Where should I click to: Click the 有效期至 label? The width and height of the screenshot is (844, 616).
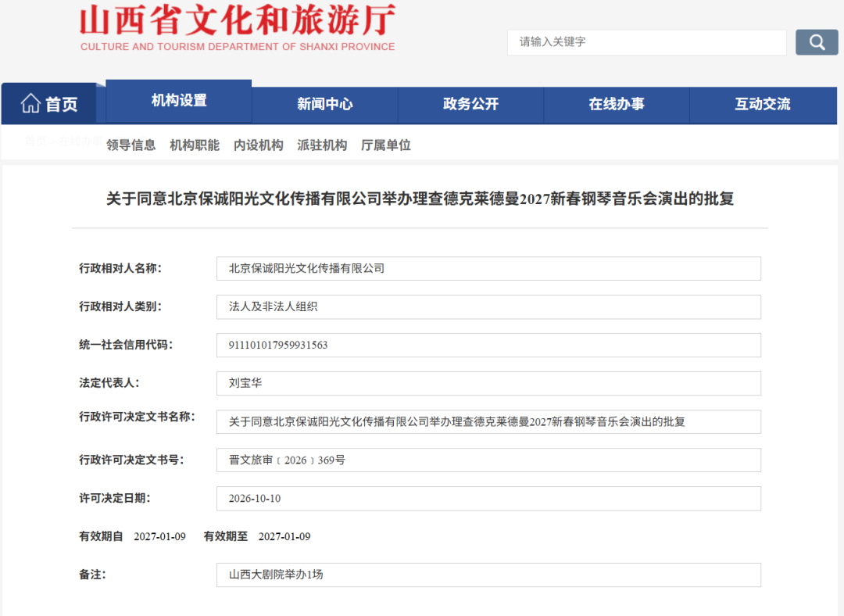(226, 536)
